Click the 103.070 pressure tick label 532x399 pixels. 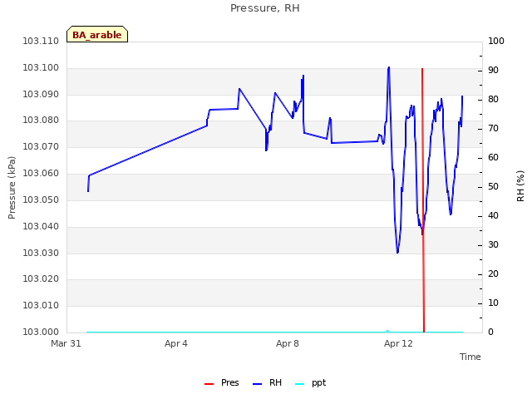(41, 146)
